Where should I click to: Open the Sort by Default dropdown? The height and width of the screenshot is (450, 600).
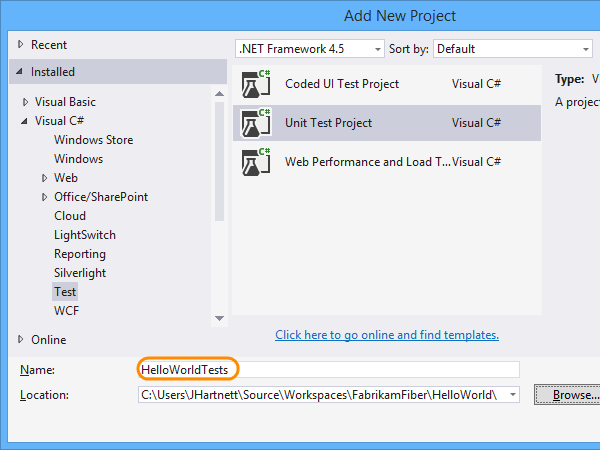(x=585, y=49)
